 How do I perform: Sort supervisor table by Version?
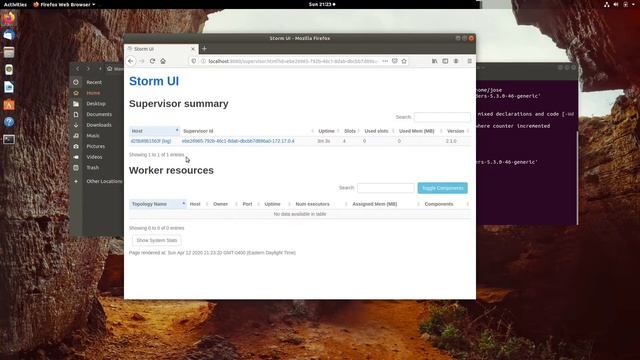coord(457,131)
